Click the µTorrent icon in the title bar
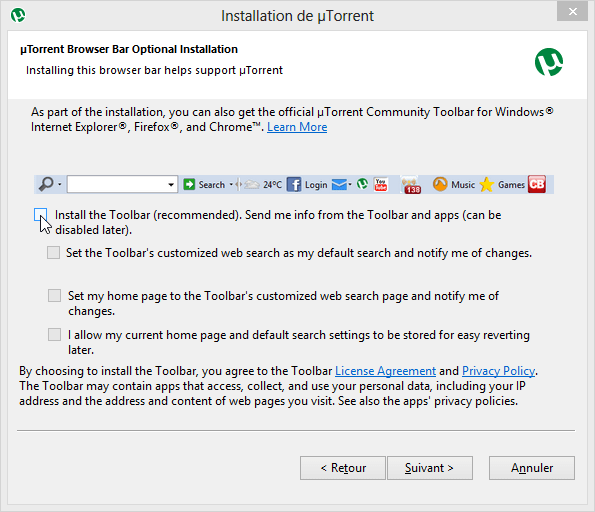The width and height of the screenshot is (595, 512). tap(18, 16)
